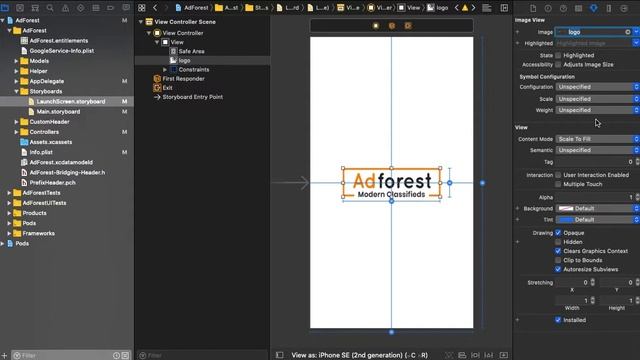The image size is (640, 360).
Task: Open the symbol Scale dropdown
Action: 598,99
